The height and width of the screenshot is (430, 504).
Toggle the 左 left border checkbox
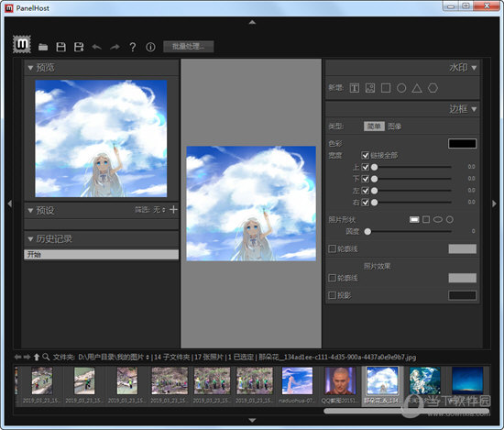[x=365, y=191]
